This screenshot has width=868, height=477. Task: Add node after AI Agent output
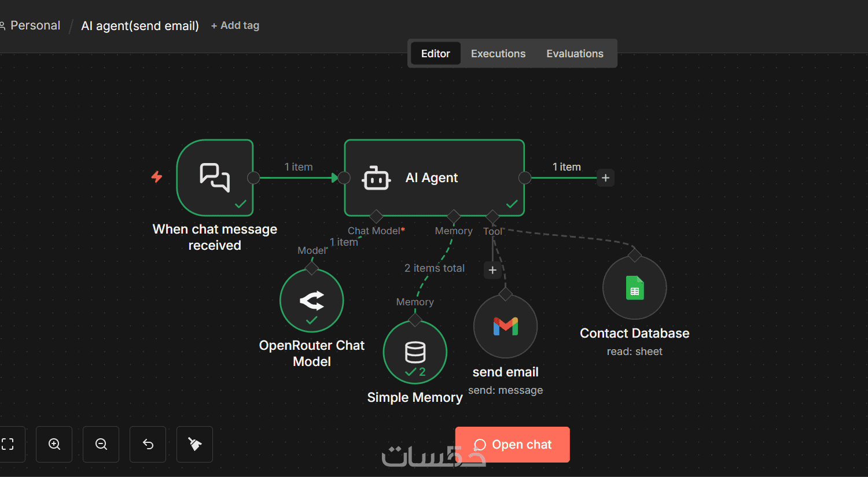point(605,178)
